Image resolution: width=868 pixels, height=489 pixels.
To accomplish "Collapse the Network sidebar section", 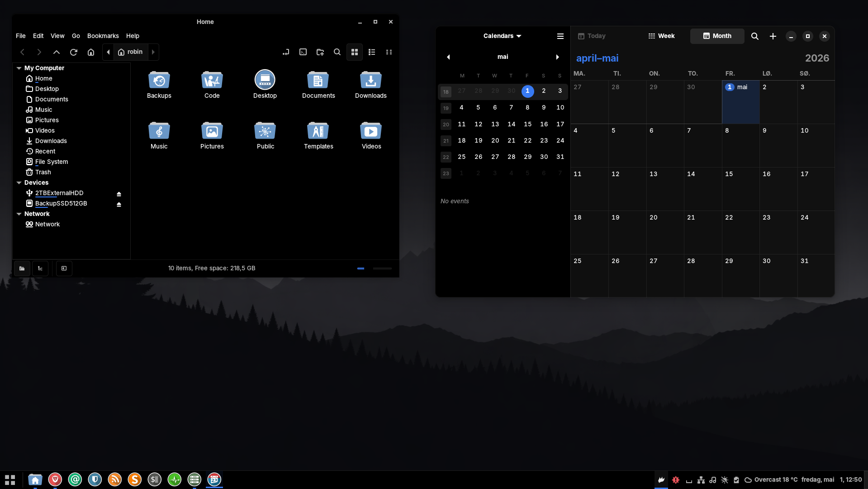I will click(x=19, y=214).
